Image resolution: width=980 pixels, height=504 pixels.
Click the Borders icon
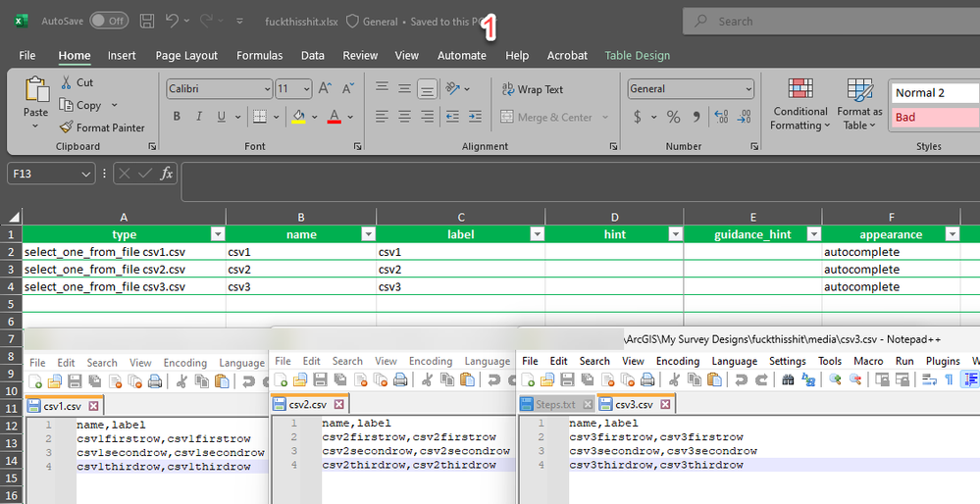[259, 116]
